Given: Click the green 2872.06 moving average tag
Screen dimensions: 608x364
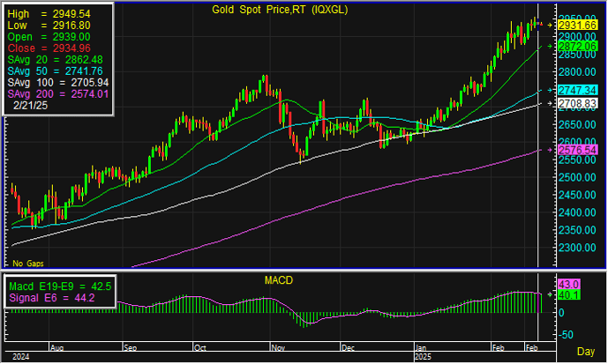Looking at the screenshot, I should 579,44.
